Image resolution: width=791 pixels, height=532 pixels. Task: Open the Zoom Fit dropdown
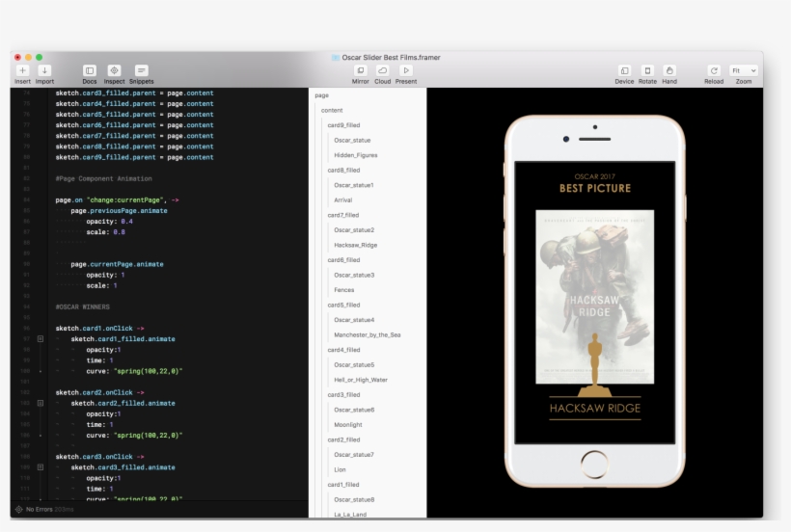[x=744, y=70]
